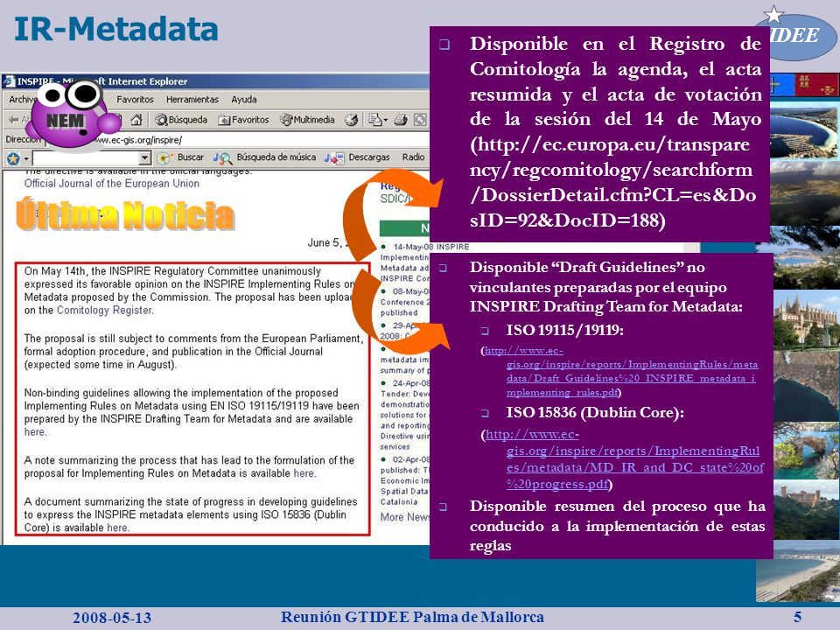Click the Buscar icon on the search toolbar
Screen dimensions: 840x630
point(164,158)
